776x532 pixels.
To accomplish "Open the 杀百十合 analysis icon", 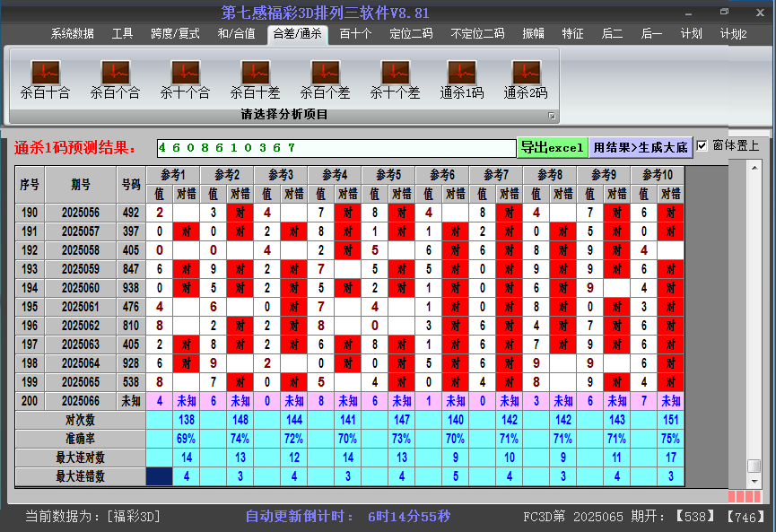I will point(45,80).
